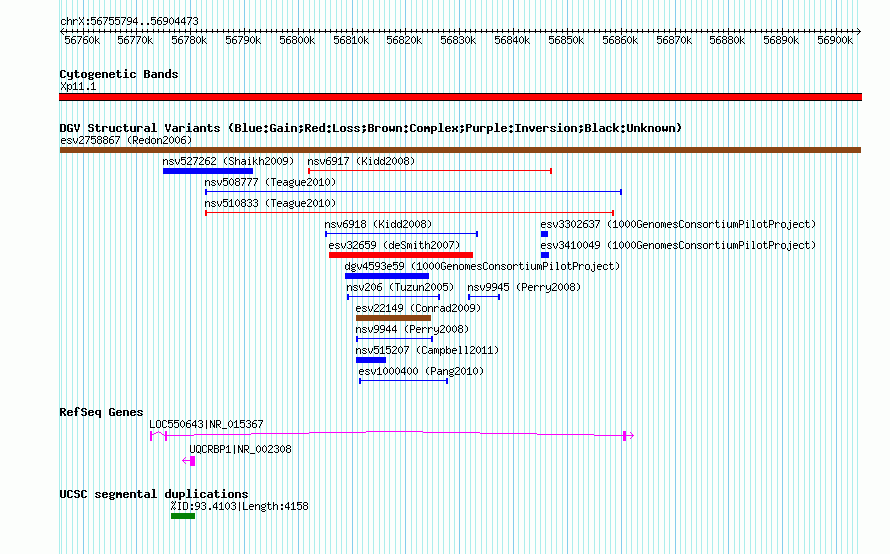
Task: Click the esv1000400 (Pang2010) variant label
Action: pyautogui.click(x=421, y=371)
